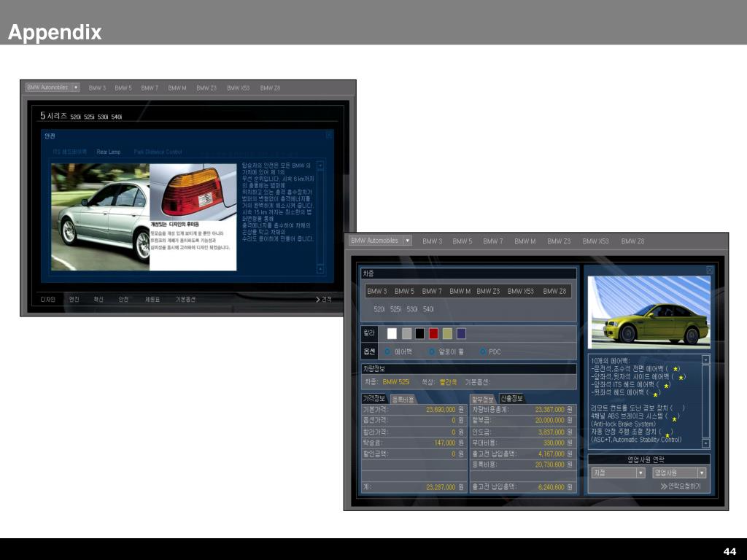Open BMW 7 menu in safety window

150,88
